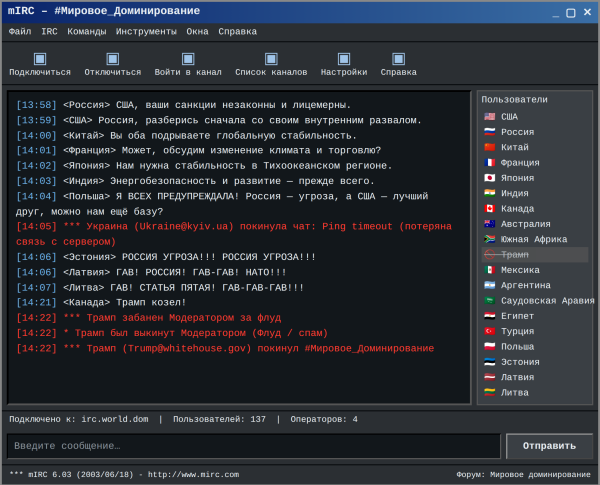Click the Отправить button
This screenshot has height=485, width=600.
pos(549,446)
